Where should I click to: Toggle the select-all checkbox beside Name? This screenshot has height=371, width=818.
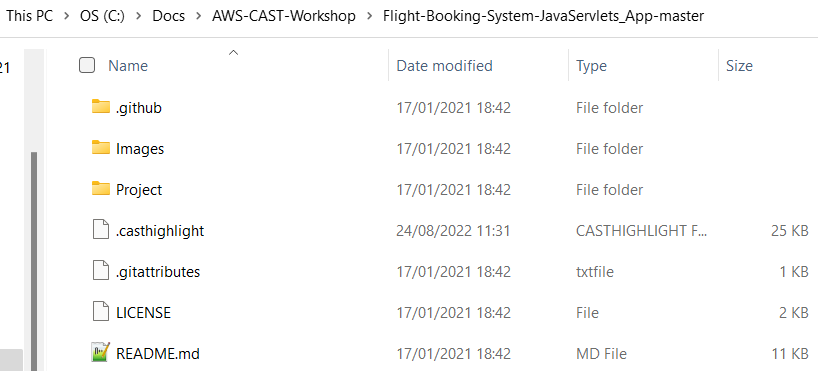[87, 65]
